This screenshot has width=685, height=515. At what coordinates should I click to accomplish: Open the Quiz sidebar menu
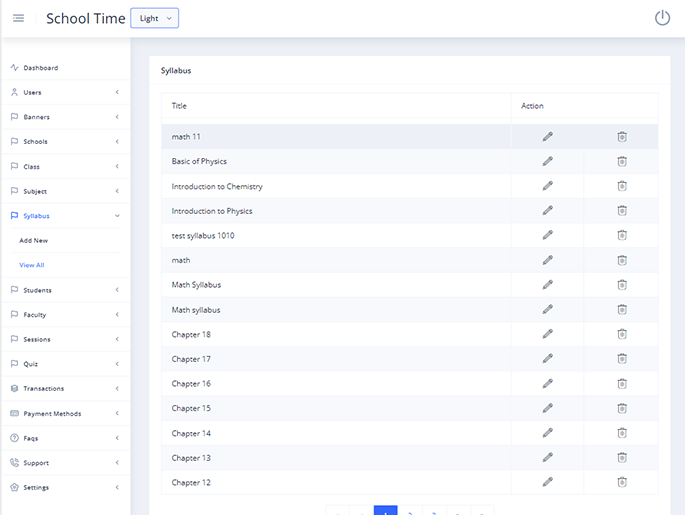click(x=66, y=364)
